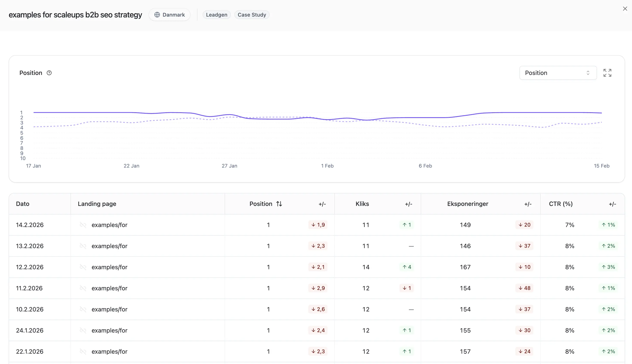This screenshot has height=364, width=632.
Task: Click the Danmark location button
Action: coord(169,14)
